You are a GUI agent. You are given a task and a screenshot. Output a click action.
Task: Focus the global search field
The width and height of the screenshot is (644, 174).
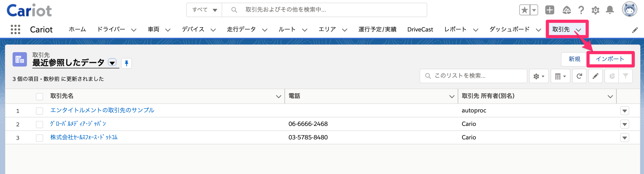tap(324, 10)
